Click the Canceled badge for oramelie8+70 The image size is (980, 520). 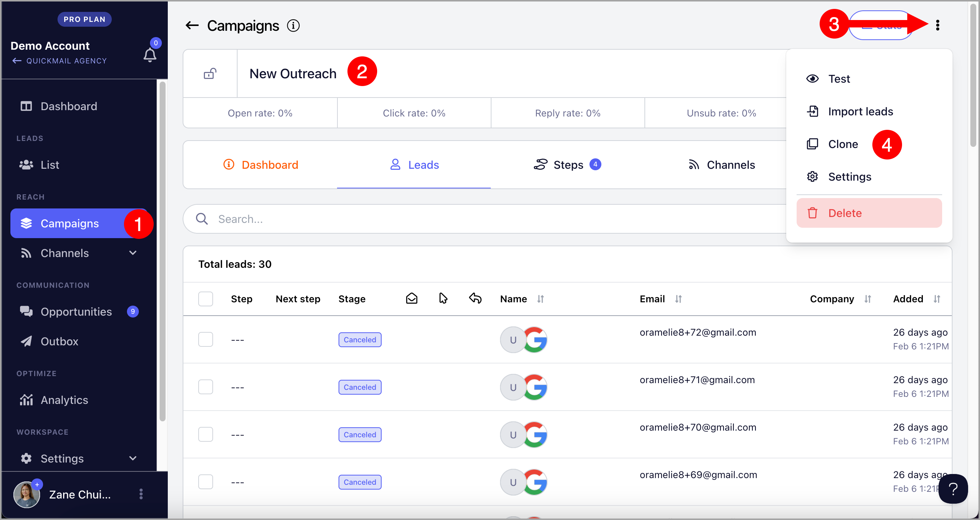pos(360,434)
